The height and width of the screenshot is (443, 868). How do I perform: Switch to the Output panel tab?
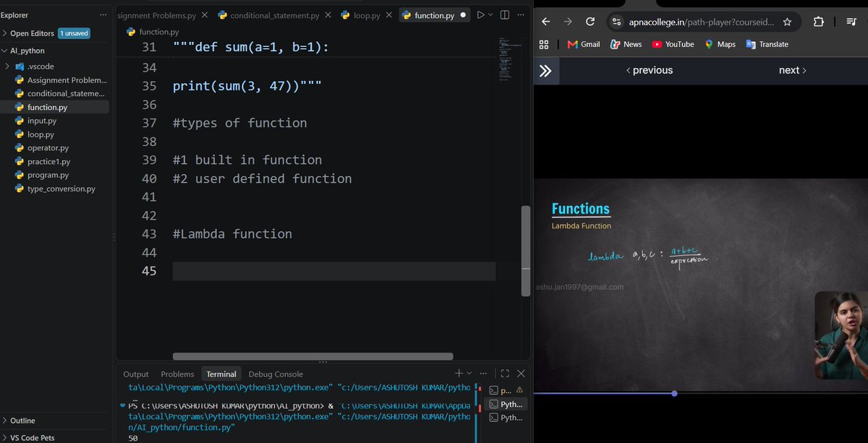135,374
